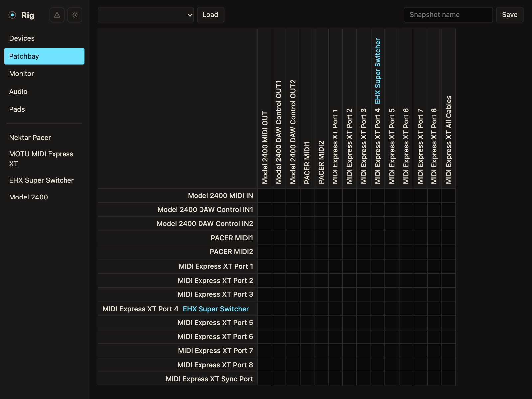
Task: Click the Rig logo icon
Action: click(x=12, y=15)
